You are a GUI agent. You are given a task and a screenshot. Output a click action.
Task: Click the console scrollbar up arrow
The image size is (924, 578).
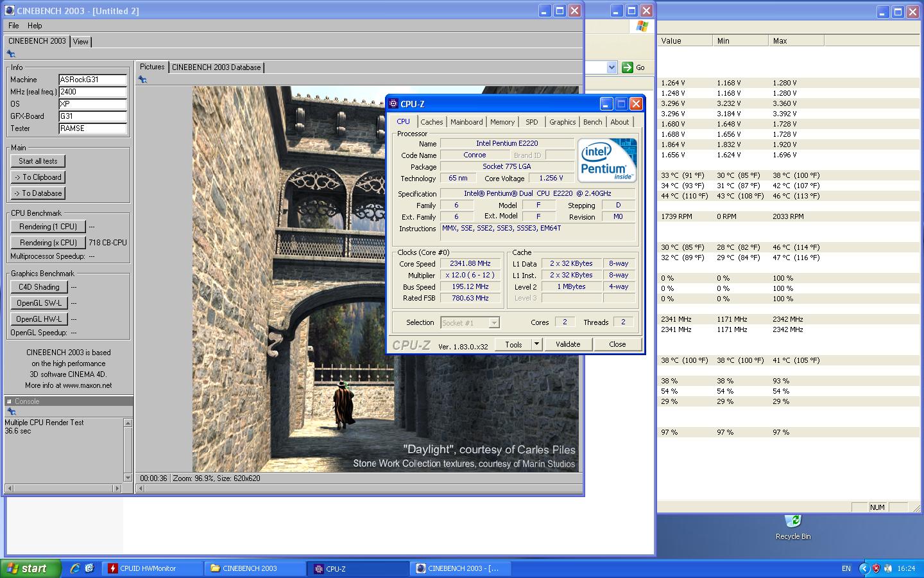[x=128, y=423]
